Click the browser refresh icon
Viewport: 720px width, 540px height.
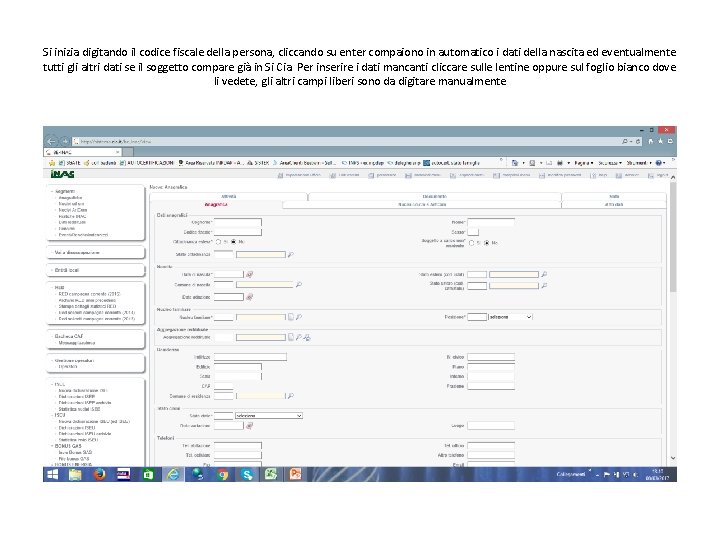click(638, 141)
